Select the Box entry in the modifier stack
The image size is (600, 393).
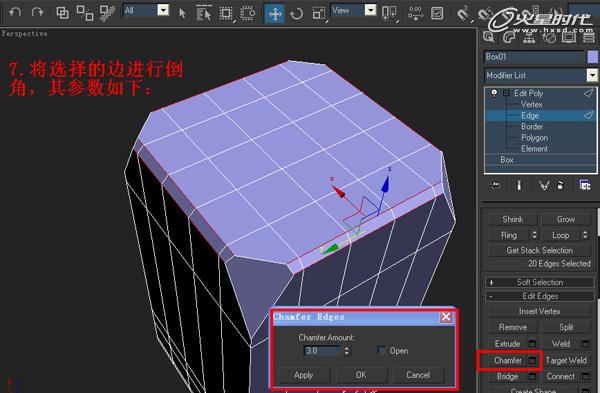coord(507,160)
